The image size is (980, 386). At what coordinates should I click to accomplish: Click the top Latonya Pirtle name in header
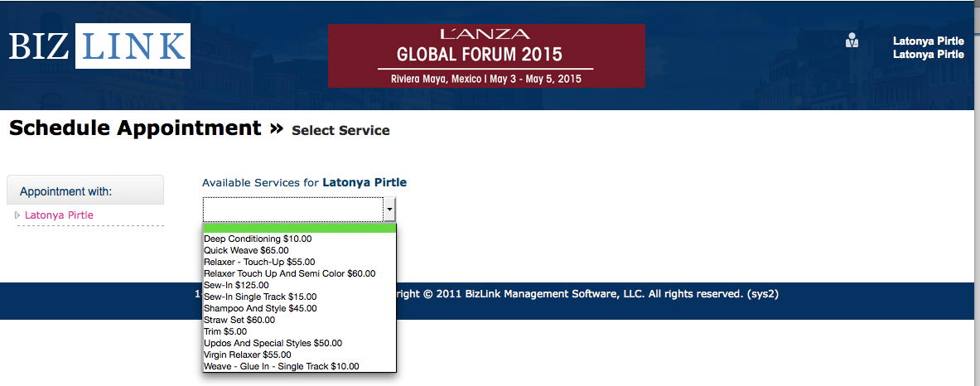(928, 41)
